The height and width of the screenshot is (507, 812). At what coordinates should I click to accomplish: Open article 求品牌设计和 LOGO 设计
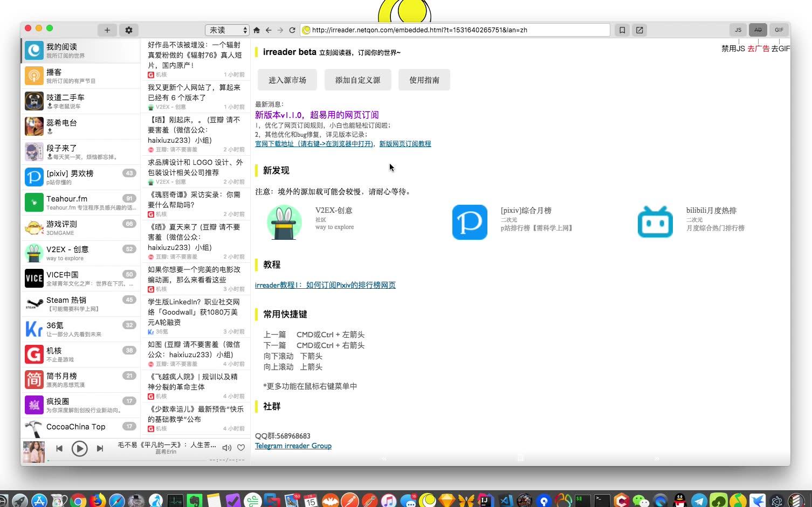click(196, 171)
